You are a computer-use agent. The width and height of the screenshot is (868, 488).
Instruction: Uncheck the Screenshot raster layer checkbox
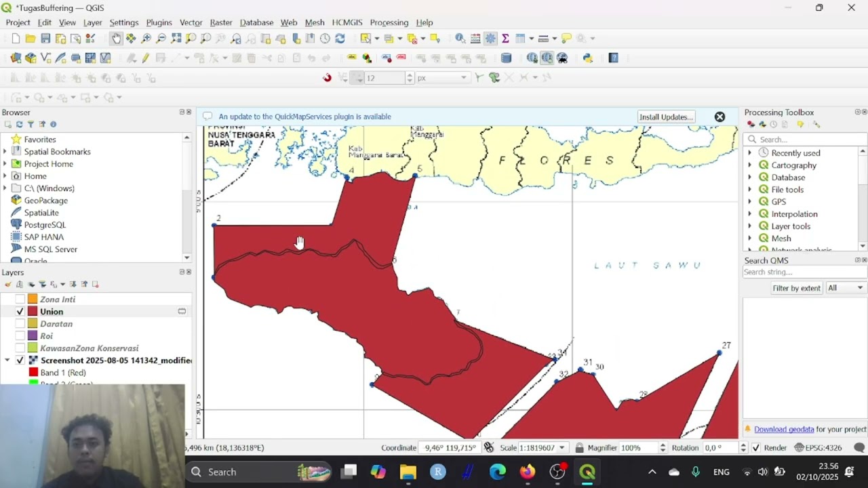click(x=20, y=360)
